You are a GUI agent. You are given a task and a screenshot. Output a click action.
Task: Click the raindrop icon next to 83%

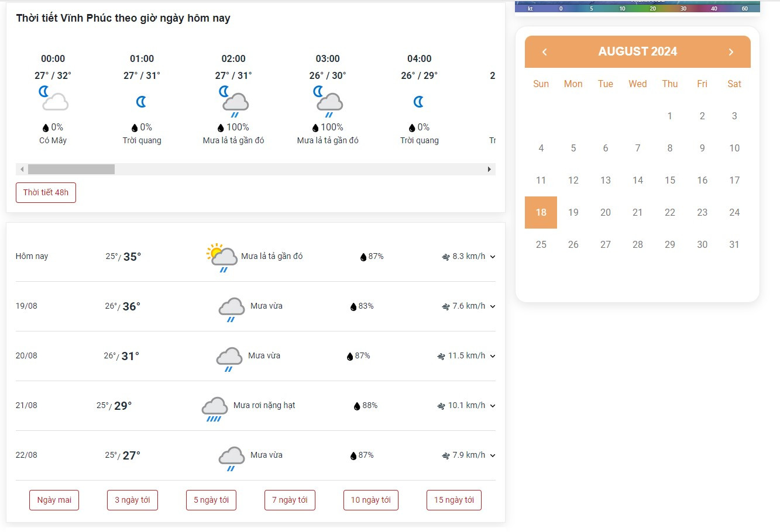pos(353,306)
